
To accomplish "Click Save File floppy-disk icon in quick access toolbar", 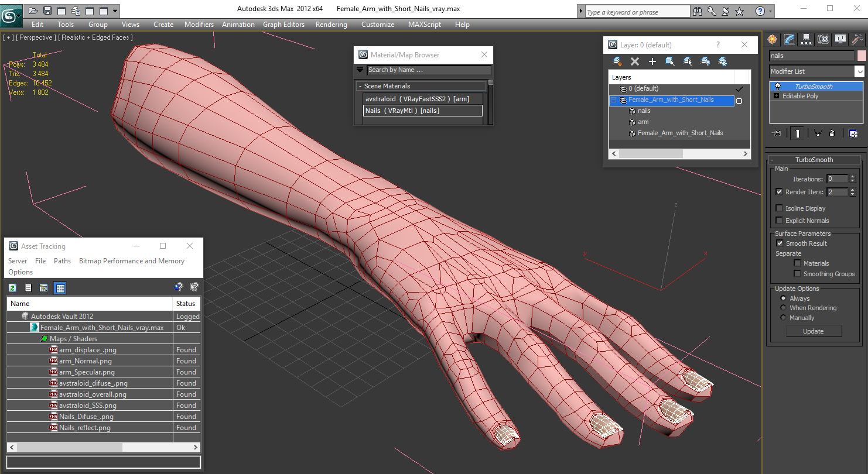I will 47,11.
